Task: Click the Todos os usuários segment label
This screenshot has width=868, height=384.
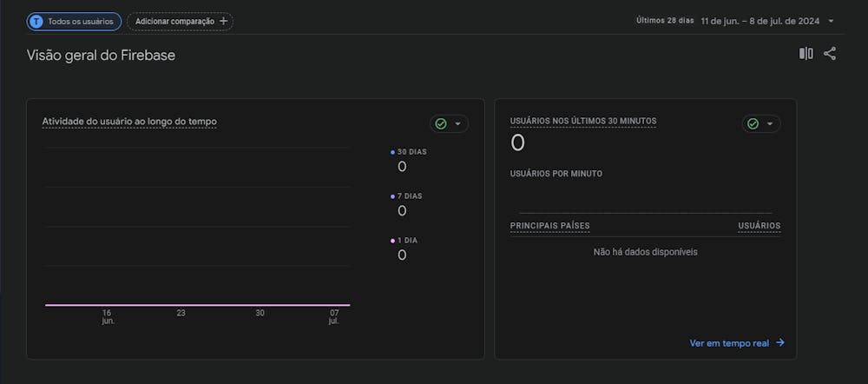Action: (x=80, y=21)
